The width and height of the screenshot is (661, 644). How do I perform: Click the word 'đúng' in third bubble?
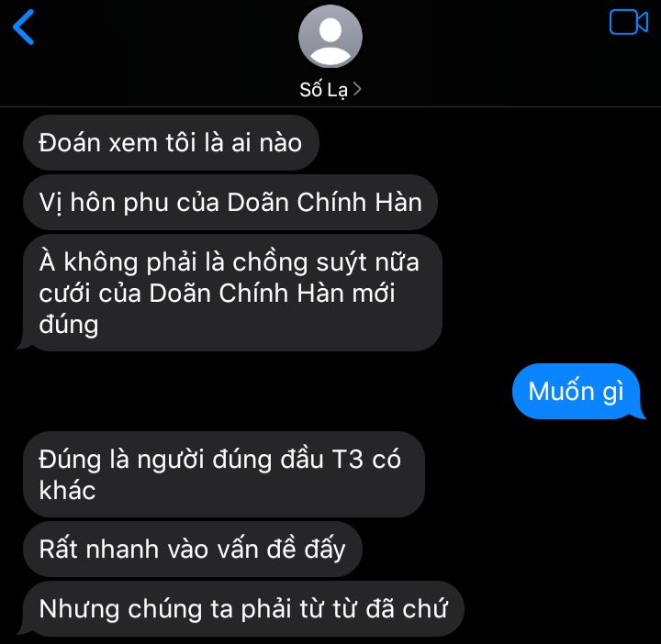tap(69, 325)
